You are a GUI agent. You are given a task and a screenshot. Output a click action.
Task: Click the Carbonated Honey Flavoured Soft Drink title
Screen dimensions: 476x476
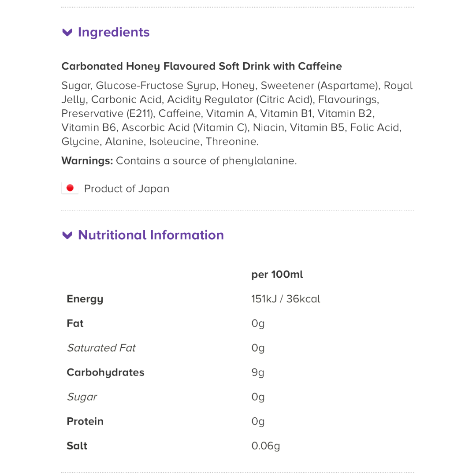coord(201,67)
